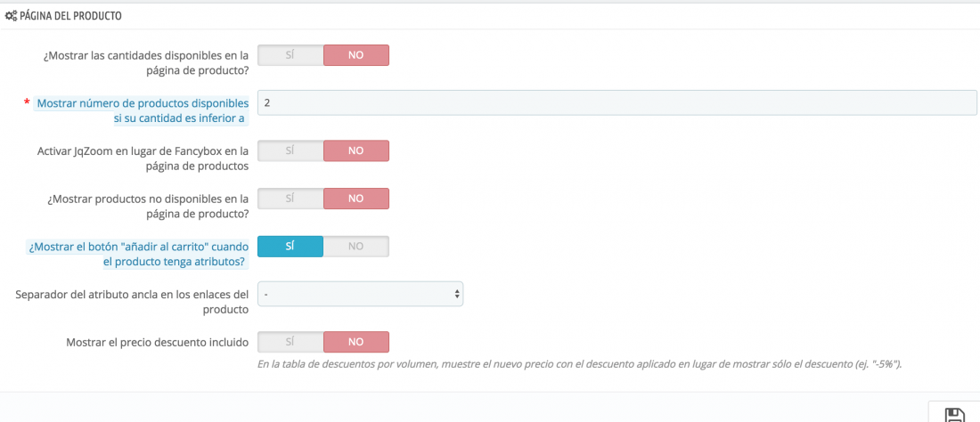Set show available quantities to SÍ
This screenshot has width=980, height=422.
coord(290,55)
